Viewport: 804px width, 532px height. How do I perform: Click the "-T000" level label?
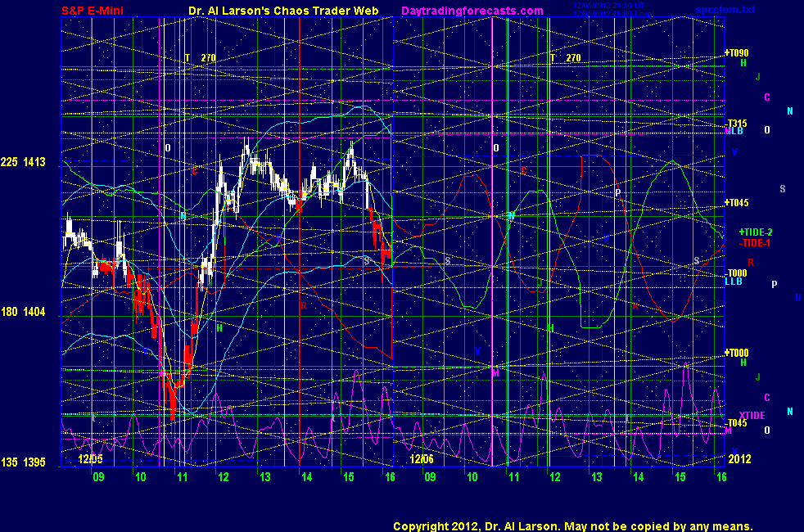pyautogui.click(x=736, y=273)
